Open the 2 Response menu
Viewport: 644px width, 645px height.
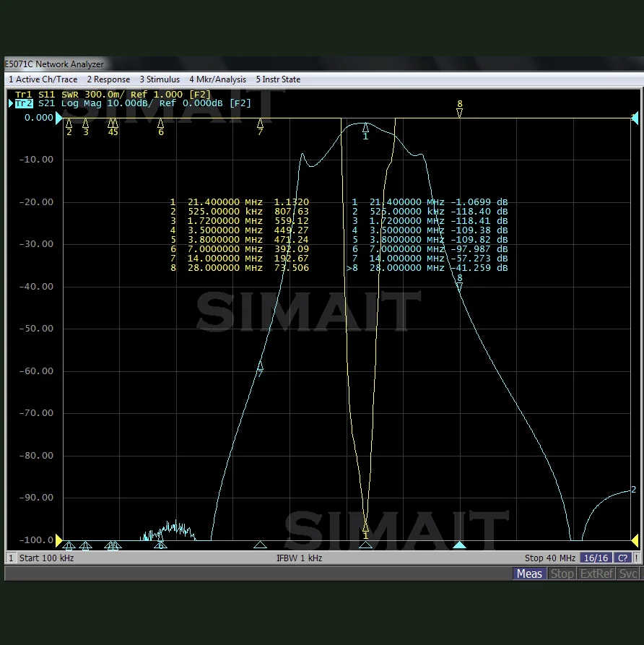coord(108,79)
